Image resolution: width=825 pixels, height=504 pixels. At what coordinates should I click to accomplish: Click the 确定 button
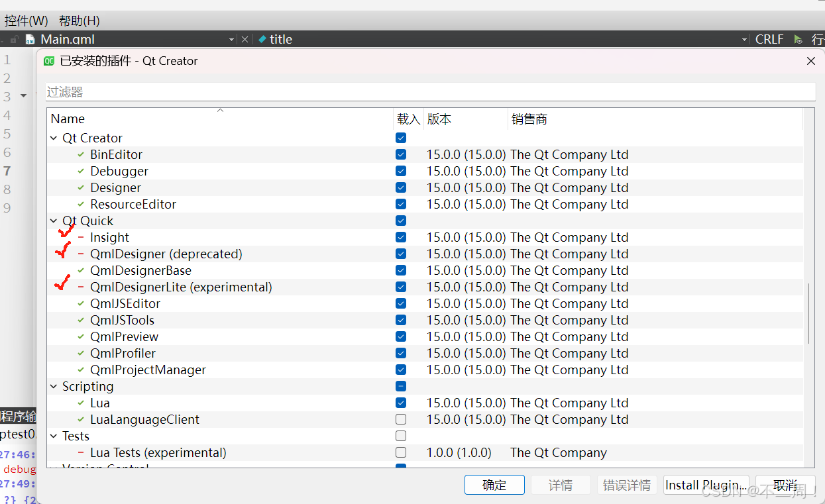click(494, 485)
